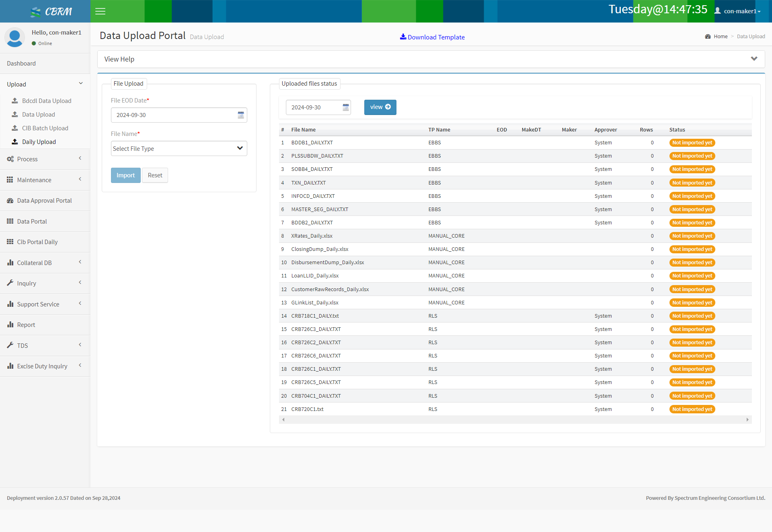The image size is (772, 532).
Task: Click the Process gears icon
Action: click(10, 159)
